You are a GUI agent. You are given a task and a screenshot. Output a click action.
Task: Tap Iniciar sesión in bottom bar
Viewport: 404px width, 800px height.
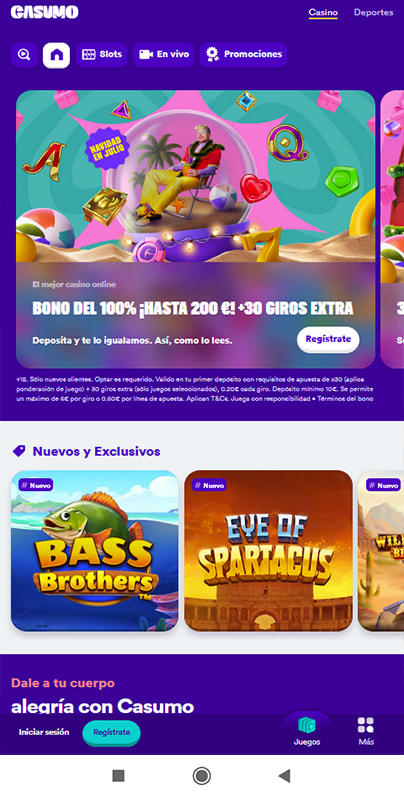coord(44,732)
